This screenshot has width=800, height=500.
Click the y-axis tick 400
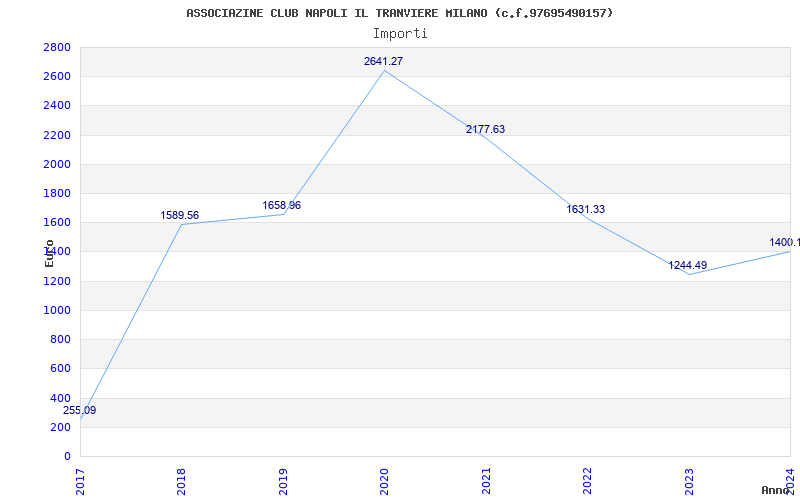pos(61,398)
